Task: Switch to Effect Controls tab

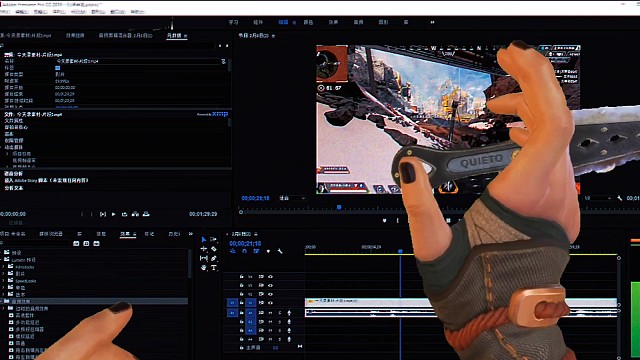Action: coord(75,36)
